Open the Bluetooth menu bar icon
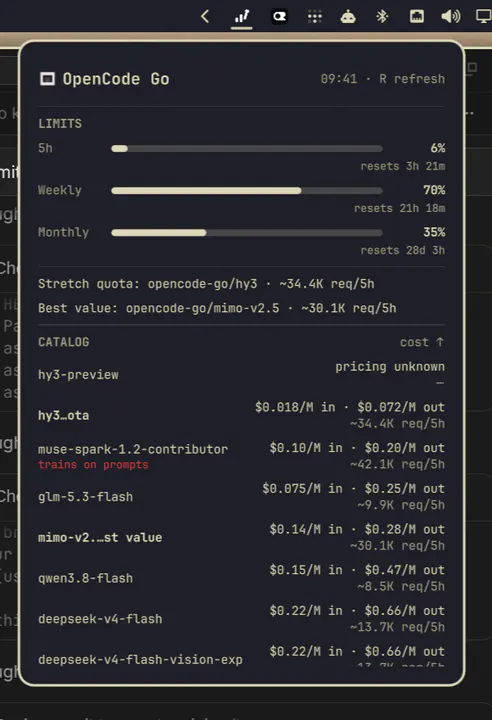This screenshot has height=720, width=492. coord(382,17)
